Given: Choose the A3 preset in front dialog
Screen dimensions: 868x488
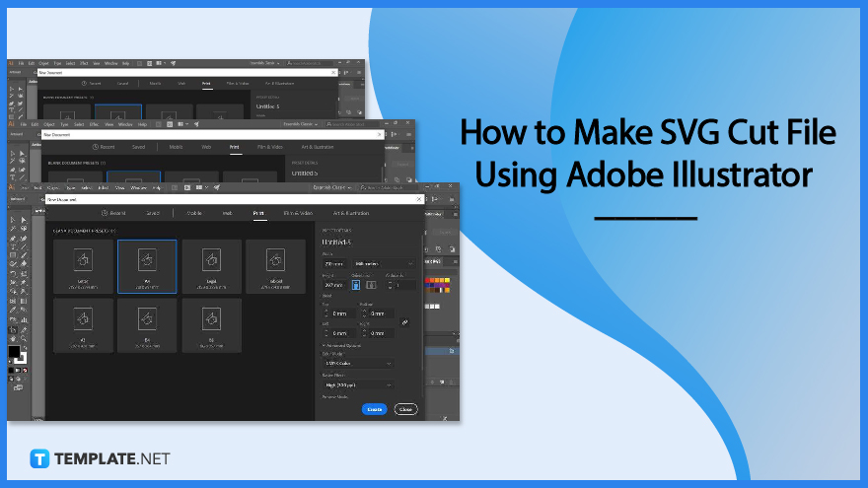Looking at the screenshot, I should pyautogui.click(x=83, y=326).
